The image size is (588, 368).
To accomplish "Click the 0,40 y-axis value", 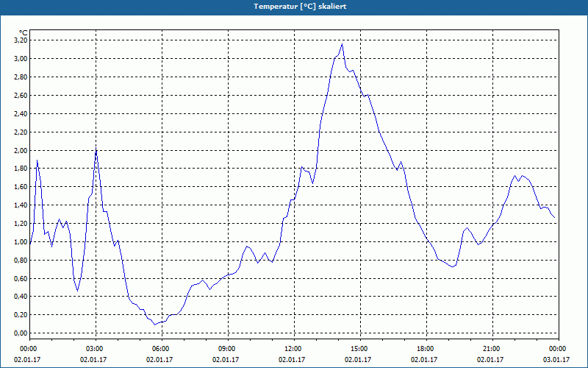I will point(21,297).
